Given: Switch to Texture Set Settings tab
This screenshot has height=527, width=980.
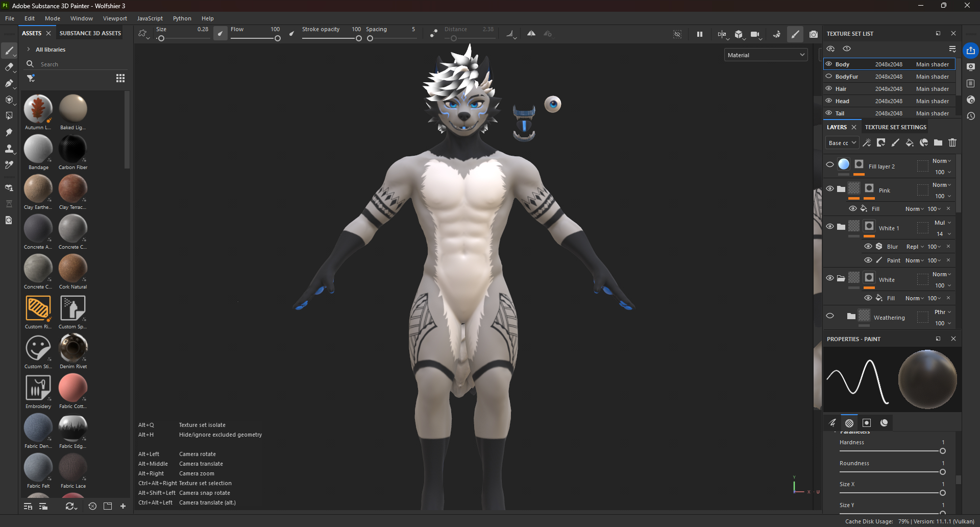Looking at the screenshot, I should [x=895, y=127].
